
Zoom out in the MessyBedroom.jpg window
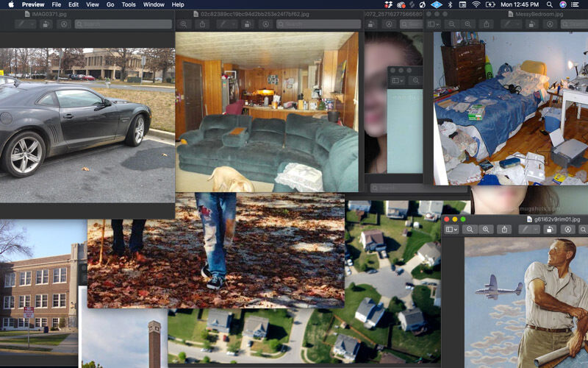coord(451,24)
